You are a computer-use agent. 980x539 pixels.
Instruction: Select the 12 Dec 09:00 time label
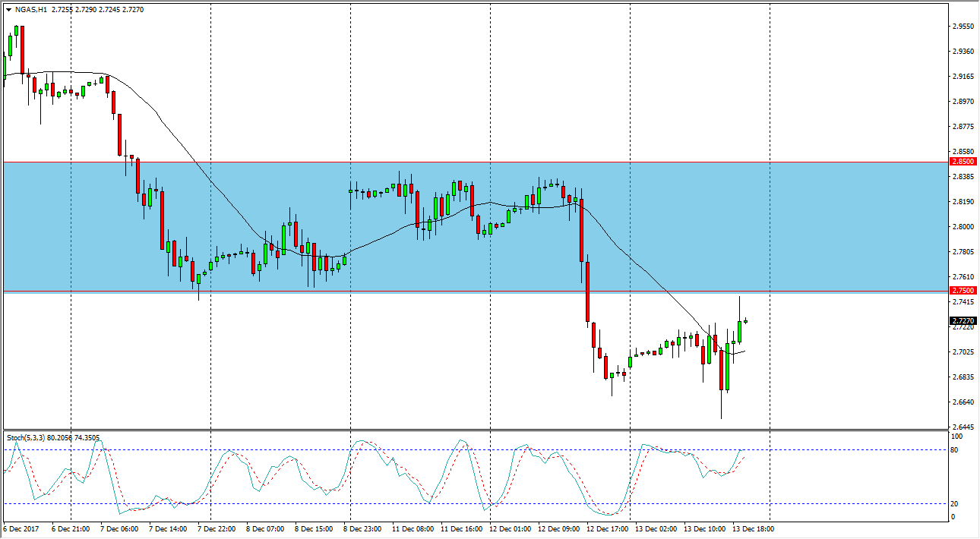pos(559,528)
